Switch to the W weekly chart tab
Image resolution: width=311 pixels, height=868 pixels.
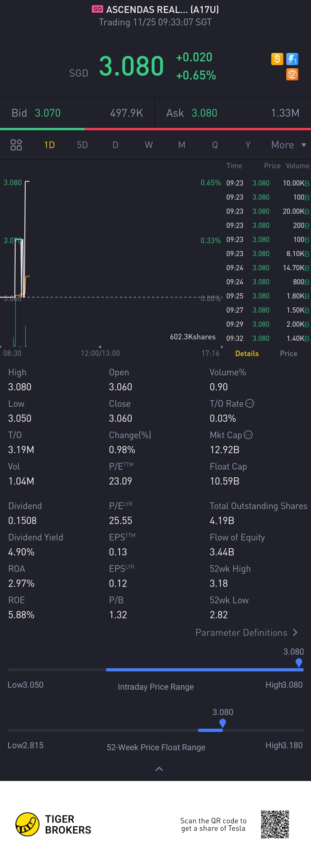(x=149, y=145)
